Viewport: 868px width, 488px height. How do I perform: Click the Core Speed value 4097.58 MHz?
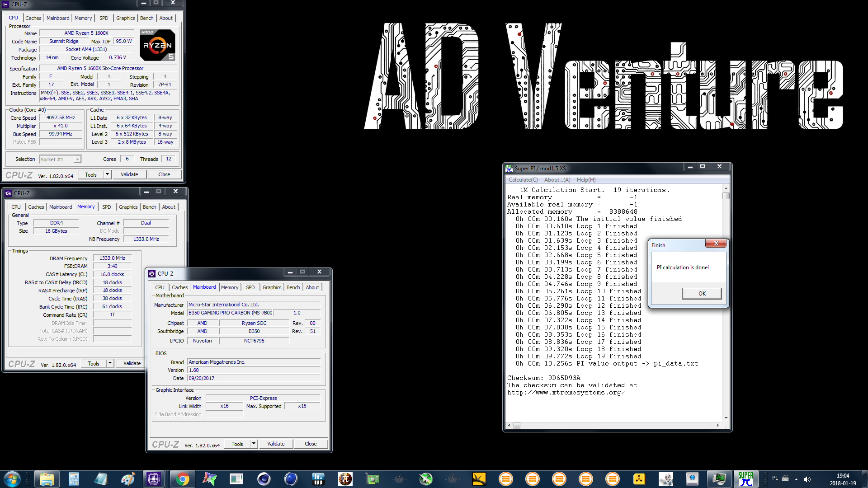61,117
